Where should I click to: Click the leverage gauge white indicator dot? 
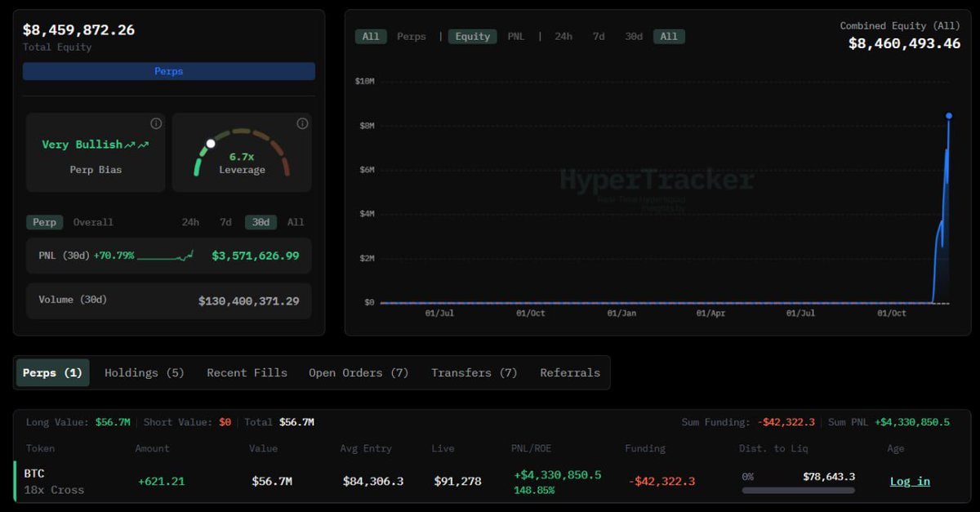(211, 143)
